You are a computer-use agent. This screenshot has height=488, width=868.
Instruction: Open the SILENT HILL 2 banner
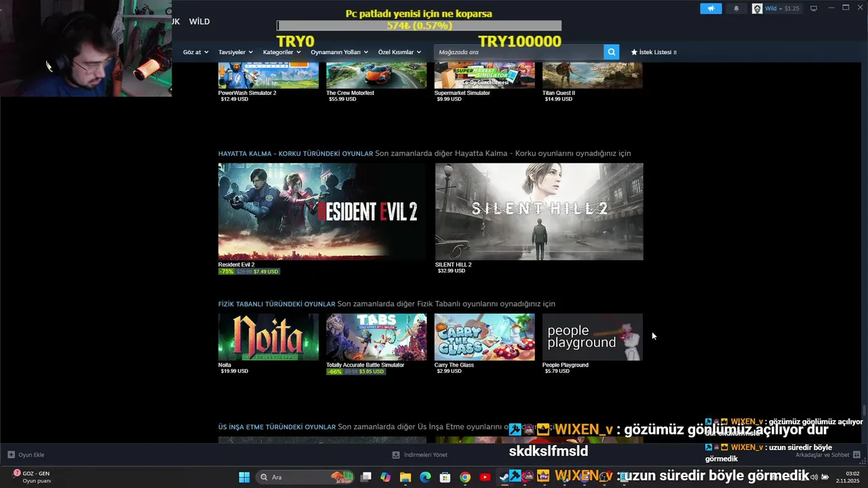click(x=539, y=211)
